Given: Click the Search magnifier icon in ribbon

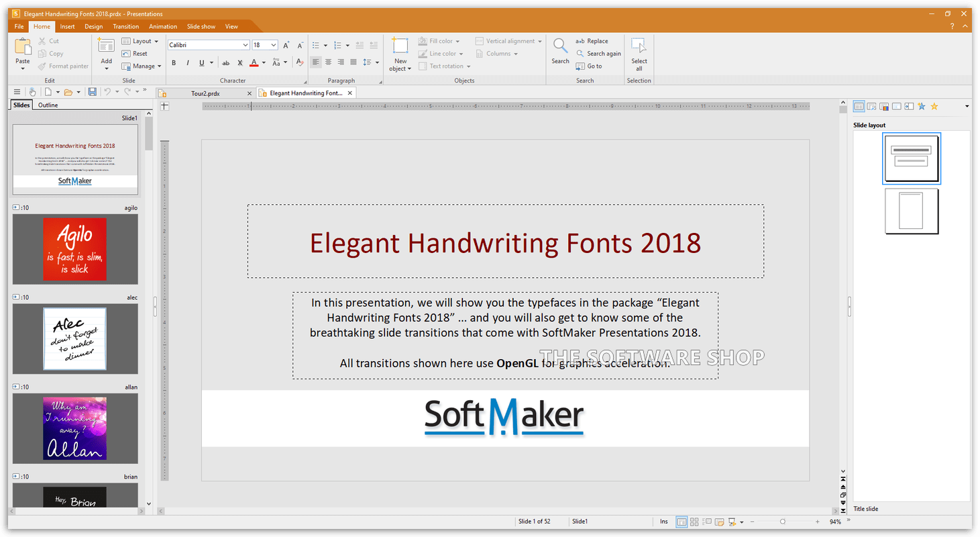Looking at the screenshot, I should pyautogui.click(x=560, y=46).
